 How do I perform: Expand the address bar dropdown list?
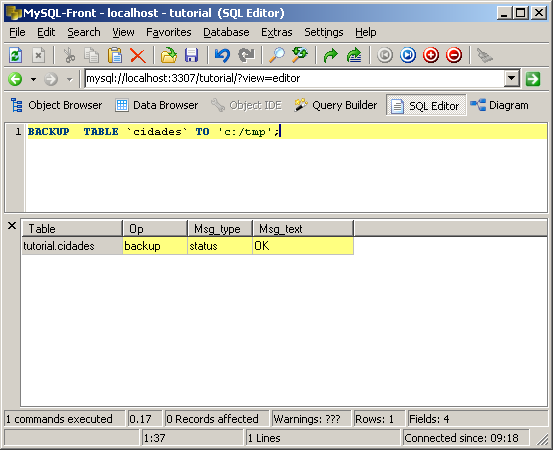click(x=512, y=78)
